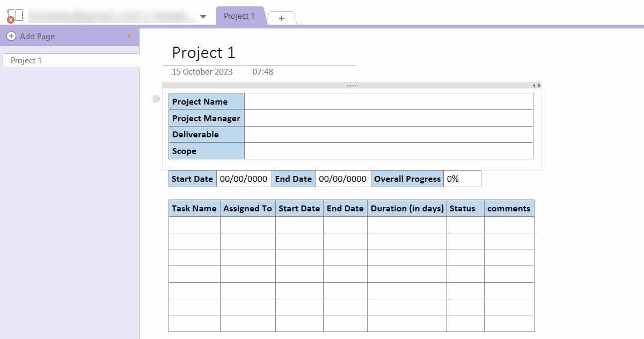Image resolution: width=644 pixels, height=339 pixels.
Task: Click the empty field beside Deliverable
Action: coord(389,135)
